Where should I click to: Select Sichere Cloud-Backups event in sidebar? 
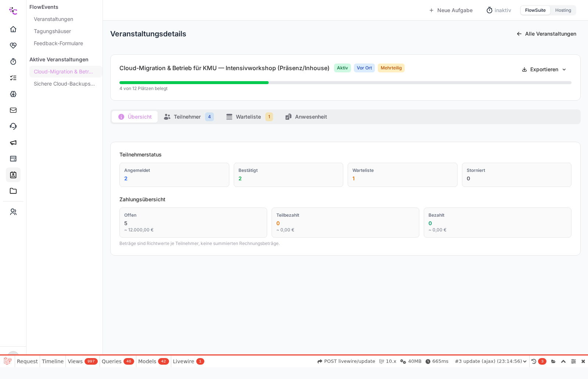(x=64, y=84)
